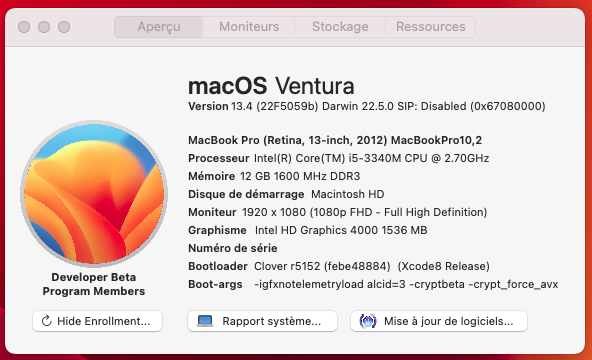This screenshot has width=592, height=360.
Task: Open the Stockage tab
Action: (340, 27)
